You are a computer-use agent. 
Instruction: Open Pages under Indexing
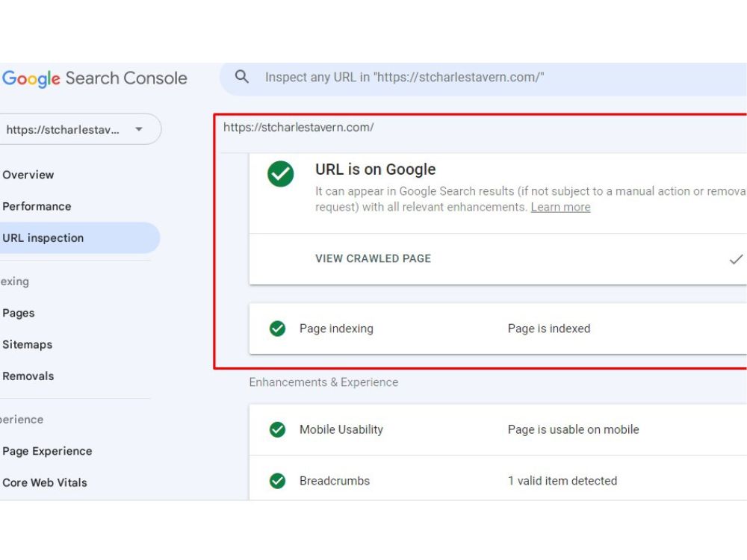(18, 313)
